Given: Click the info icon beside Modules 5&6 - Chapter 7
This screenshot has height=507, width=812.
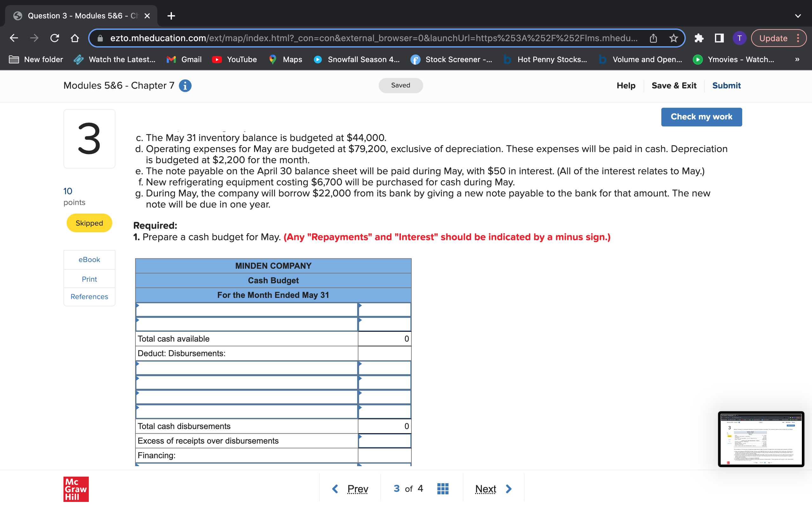Looking at the screenshot, I should click(185, 86).
